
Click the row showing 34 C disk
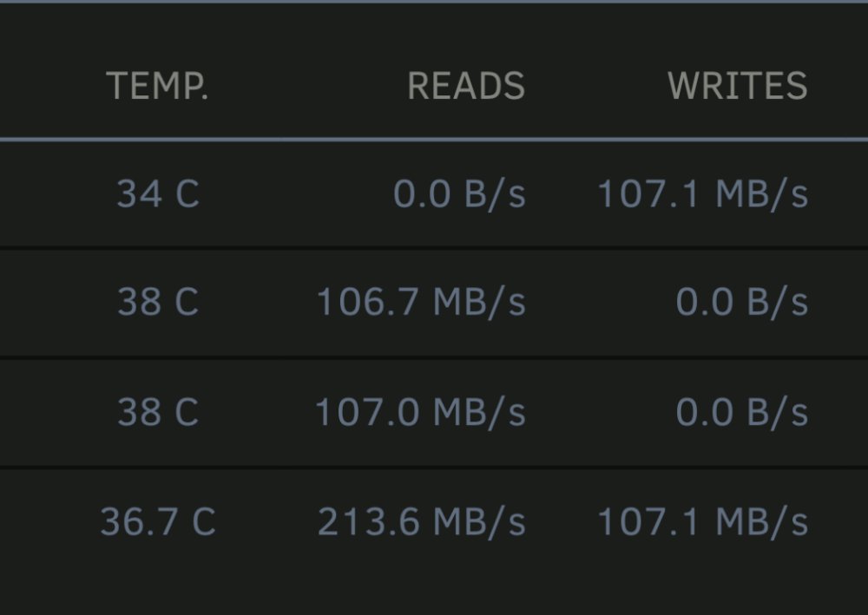pyautogui.click(x=434, y=194)
